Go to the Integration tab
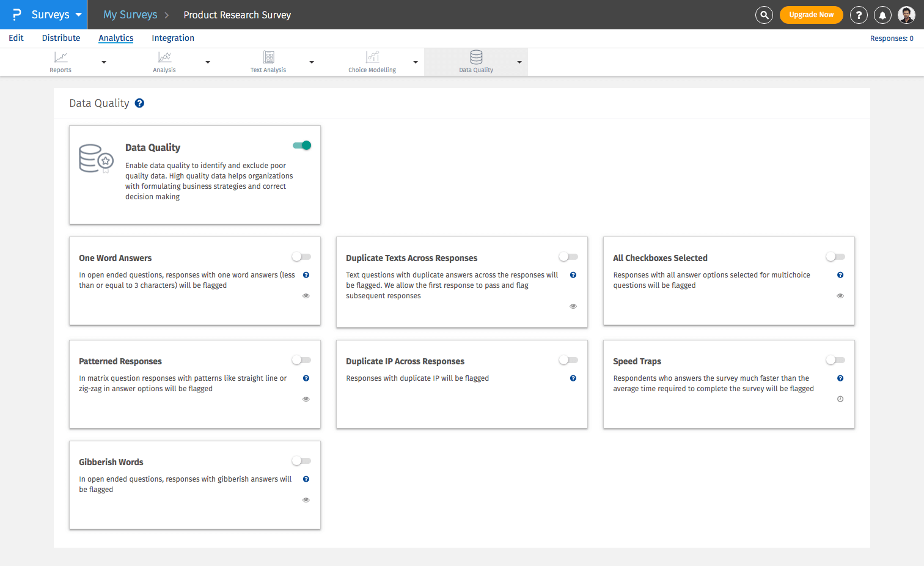Viewport: 924px width, 566px height. click(173, 38)
